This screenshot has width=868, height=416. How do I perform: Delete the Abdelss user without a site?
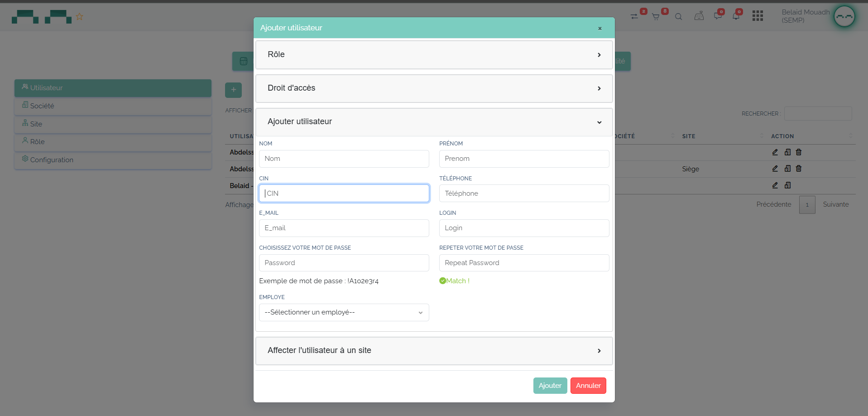pos(799,152)
